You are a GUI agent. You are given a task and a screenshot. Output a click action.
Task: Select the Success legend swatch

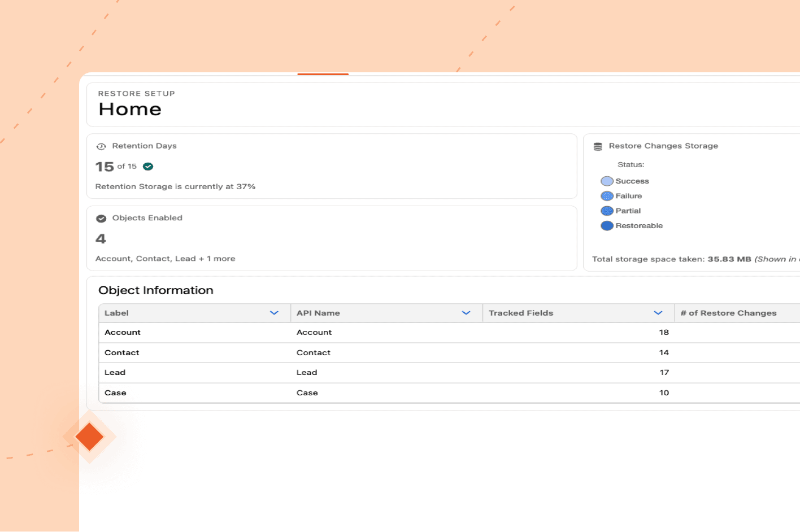[x=607, y=181]
